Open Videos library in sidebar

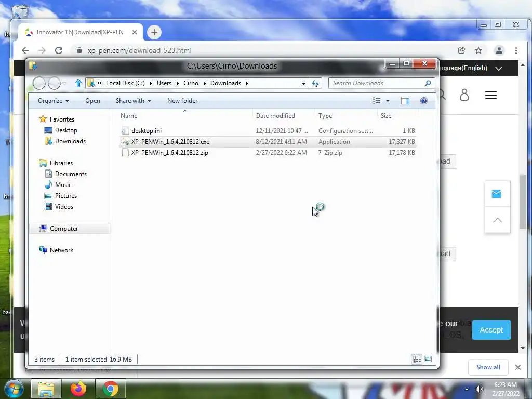59,207
